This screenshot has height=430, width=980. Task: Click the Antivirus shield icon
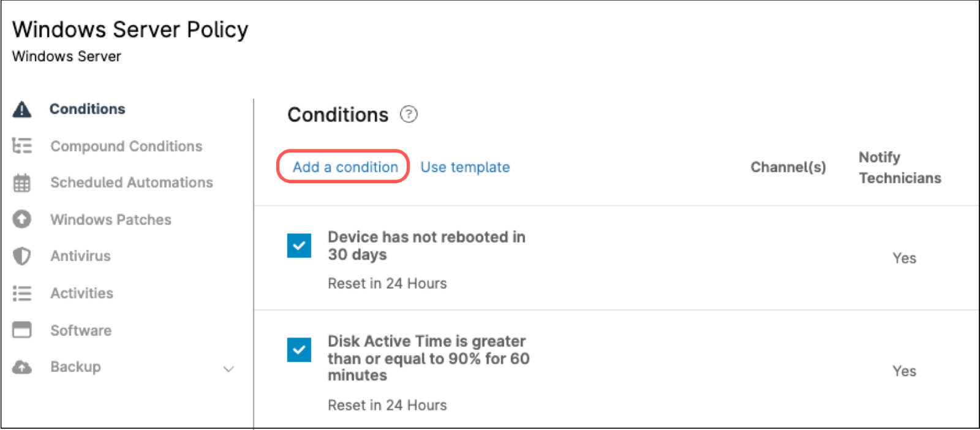[x=21, y=256]
